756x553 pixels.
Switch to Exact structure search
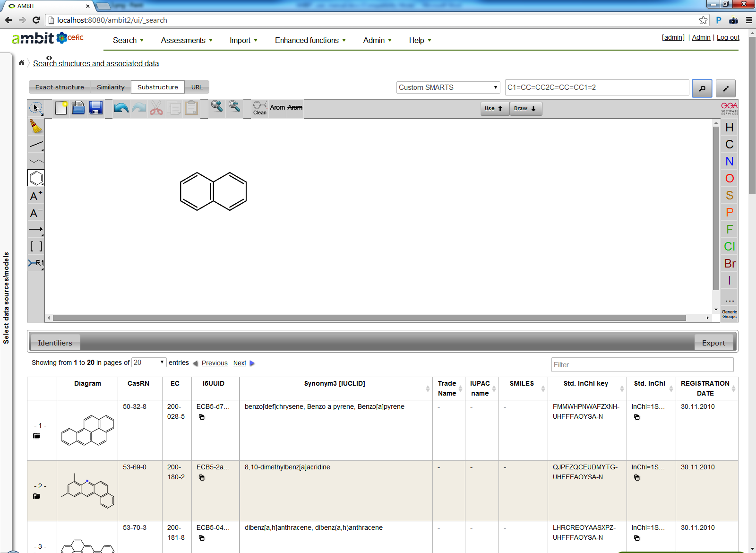click(x=60, y=87)
